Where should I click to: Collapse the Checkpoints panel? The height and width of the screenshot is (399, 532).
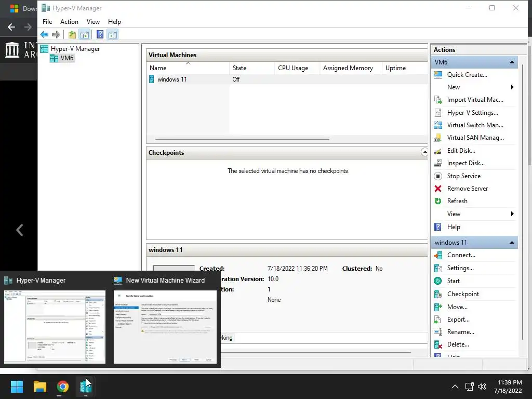pos(424,152)
